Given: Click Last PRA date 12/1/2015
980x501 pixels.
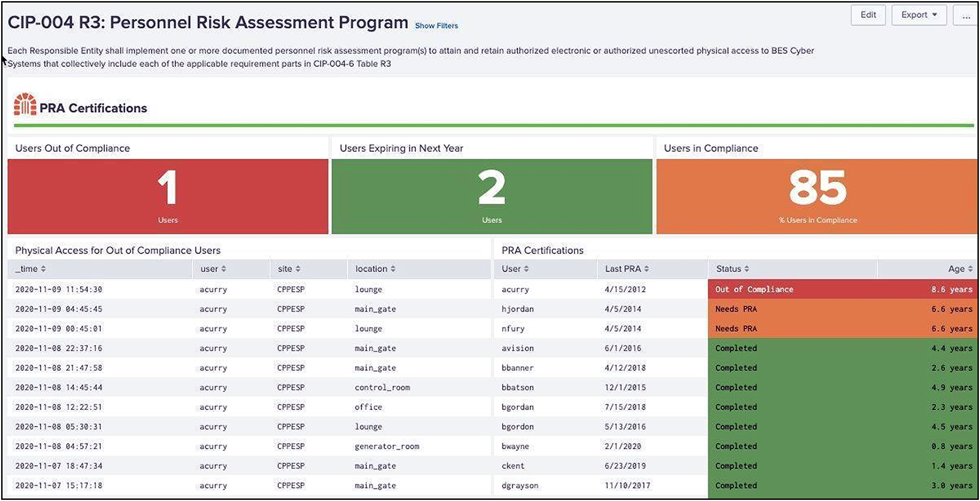Looking at the screenshot, I should pyautogui.click(x=625, y=388).
